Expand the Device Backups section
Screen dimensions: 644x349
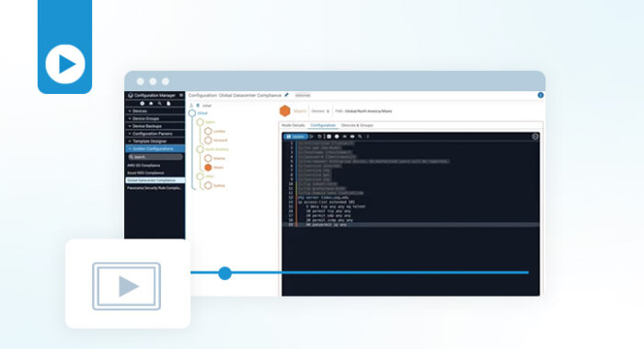[x=155, y=126]
